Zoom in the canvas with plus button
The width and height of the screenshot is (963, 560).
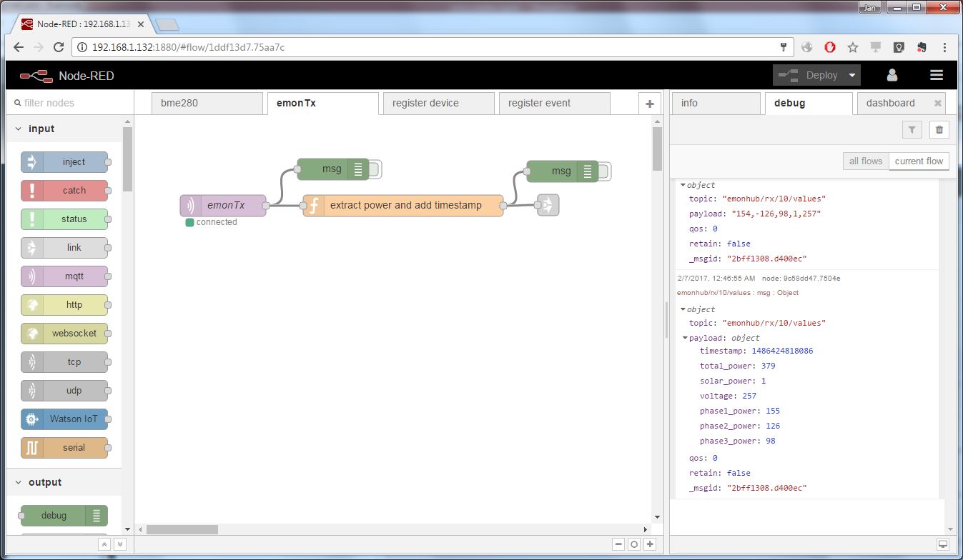[x=650, y=544]
